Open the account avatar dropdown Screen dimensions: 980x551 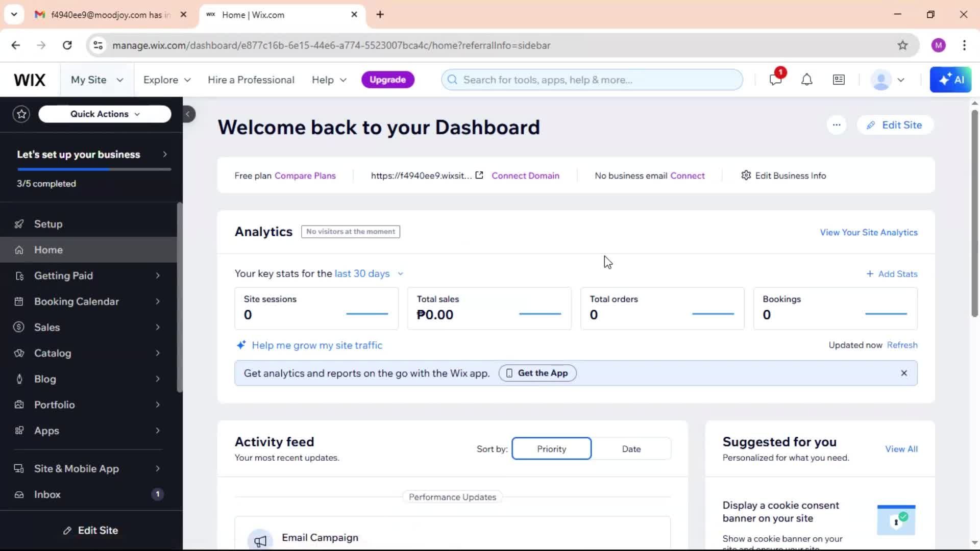[x=888, y=80]
